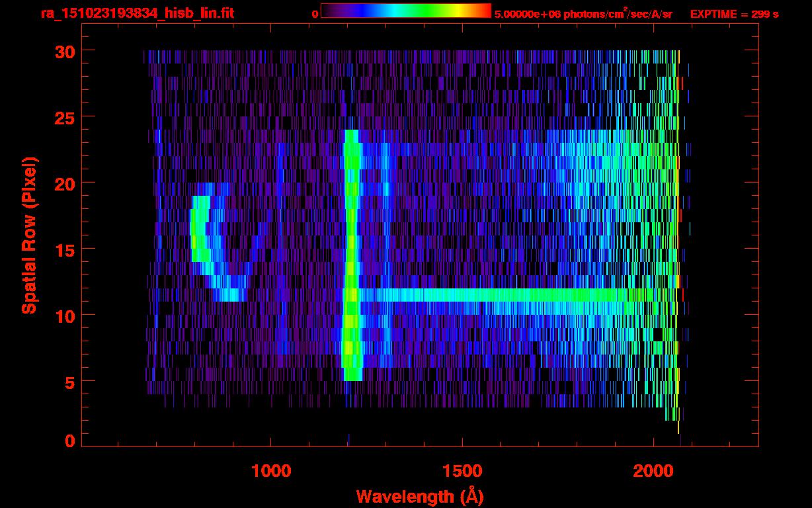Select the 5.00000e+06 photons/cm²/sec/A/sr label
Image resolution: width=812 pixels, height=508 pixels.
[583, 13]
